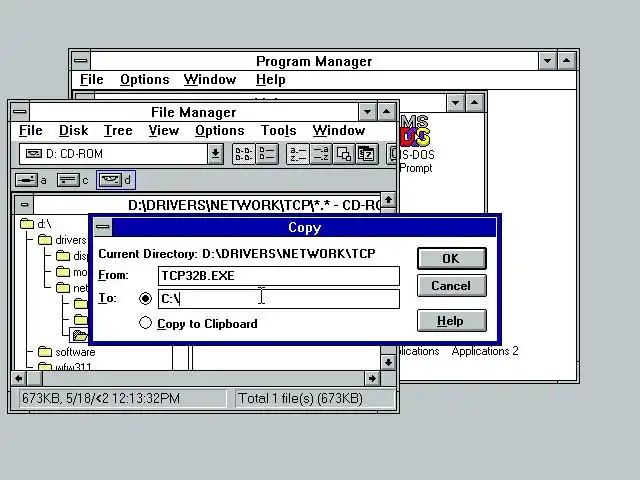Click the From field containing TCP32B.EXE

point(279,276)
